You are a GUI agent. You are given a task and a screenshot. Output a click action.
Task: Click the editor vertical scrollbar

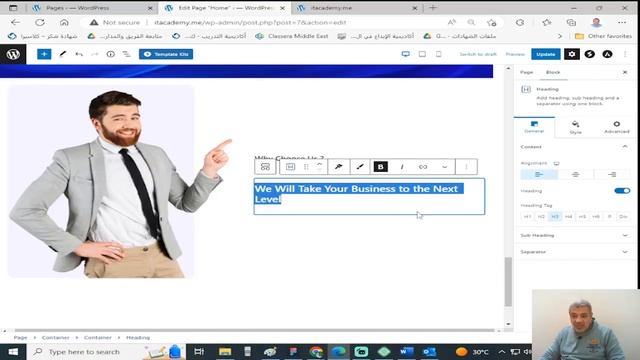tap(508, 282)
